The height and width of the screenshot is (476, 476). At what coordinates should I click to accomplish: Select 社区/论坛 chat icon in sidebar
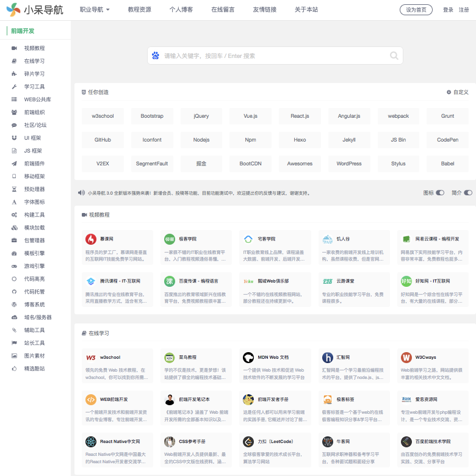[x=14, y=125]
